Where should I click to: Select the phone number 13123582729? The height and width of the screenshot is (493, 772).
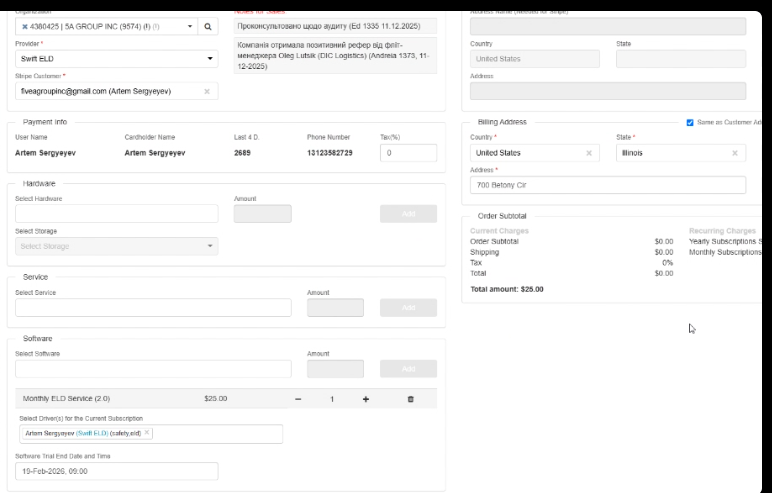[x=329, y=153]
